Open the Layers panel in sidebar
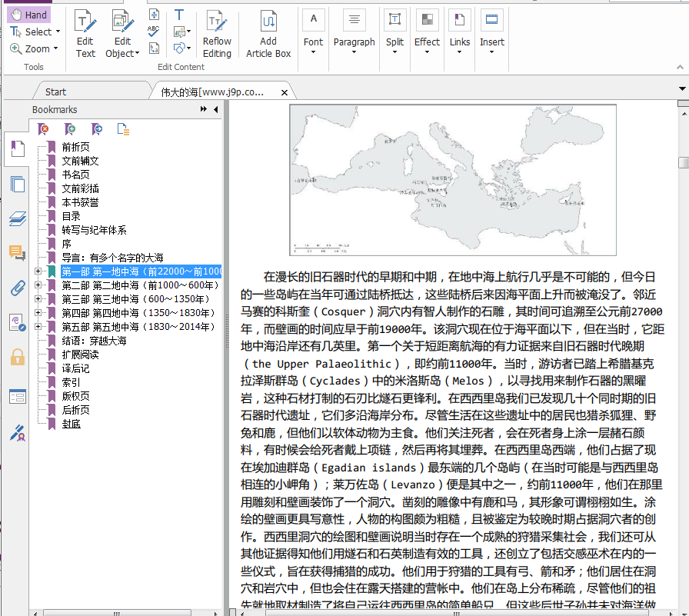The width and height of the screenshot is (689, 616). coord(17,219)
